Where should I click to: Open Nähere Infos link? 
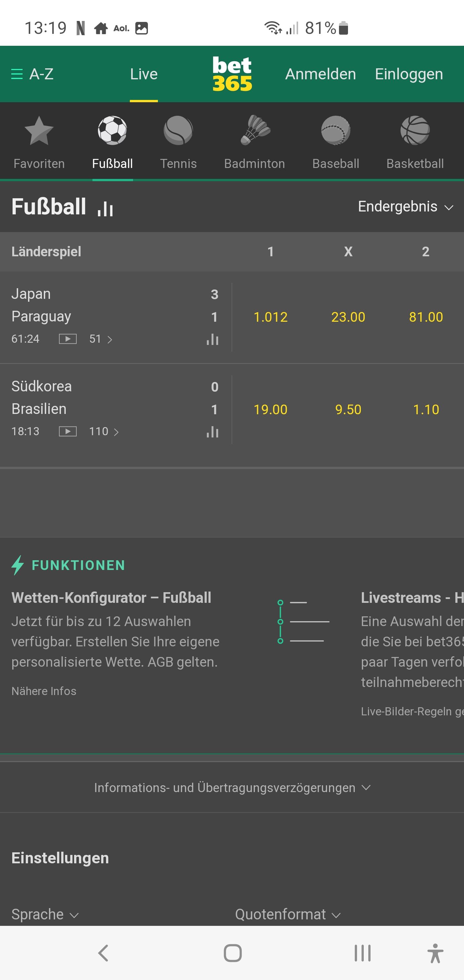pyautogui.click(x=44, y=691)
